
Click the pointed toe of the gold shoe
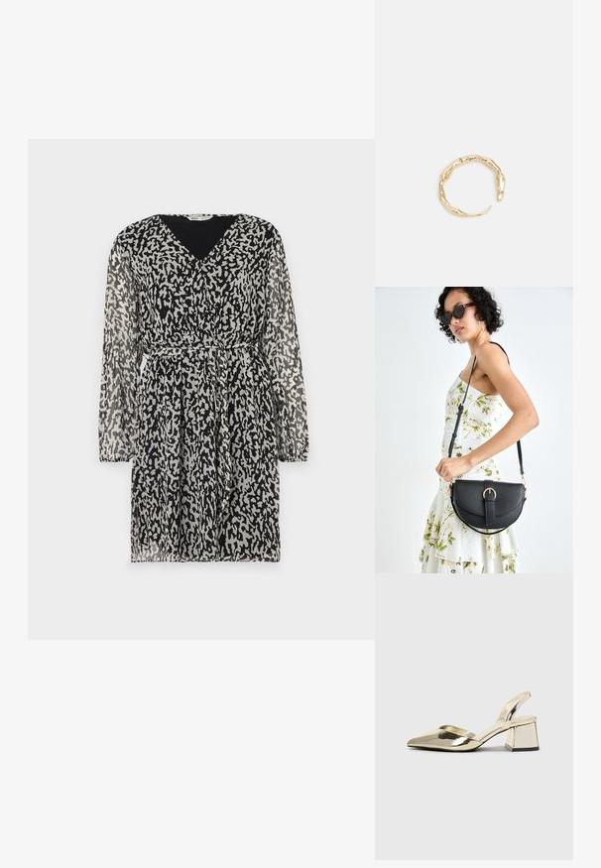click(x=419, y=741)
